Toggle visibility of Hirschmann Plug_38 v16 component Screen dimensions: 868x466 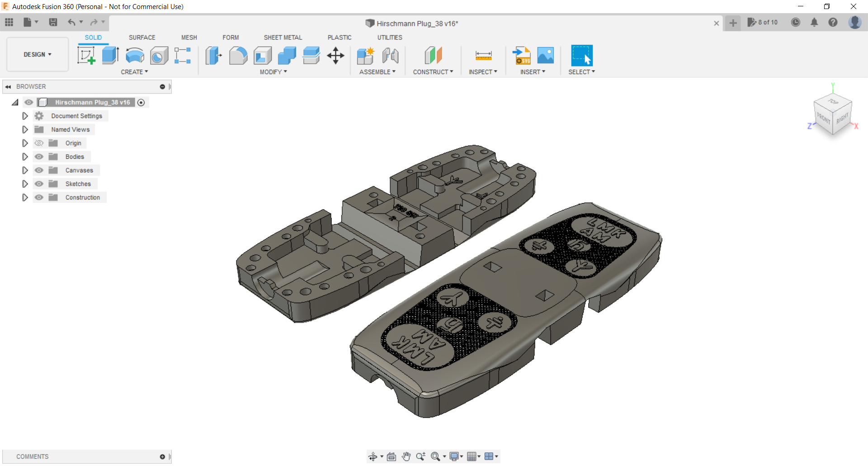click(29, 102)
